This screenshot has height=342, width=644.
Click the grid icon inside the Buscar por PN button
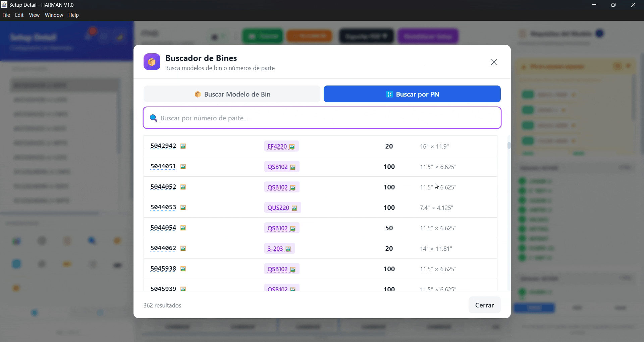click(389, 94)
